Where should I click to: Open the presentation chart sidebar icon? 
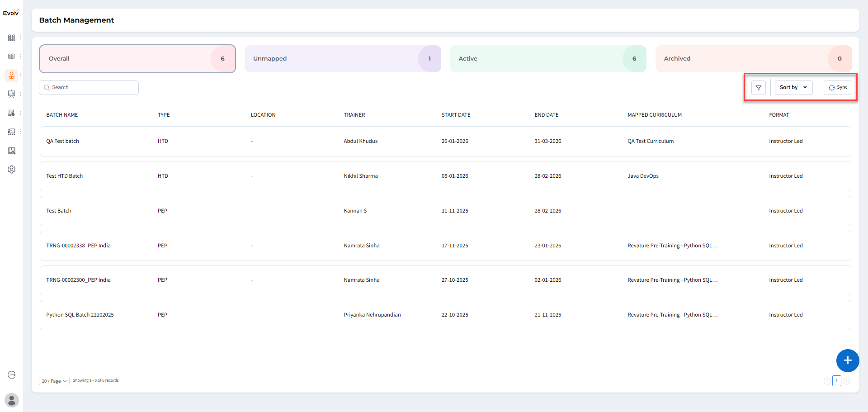coord(12,94)
